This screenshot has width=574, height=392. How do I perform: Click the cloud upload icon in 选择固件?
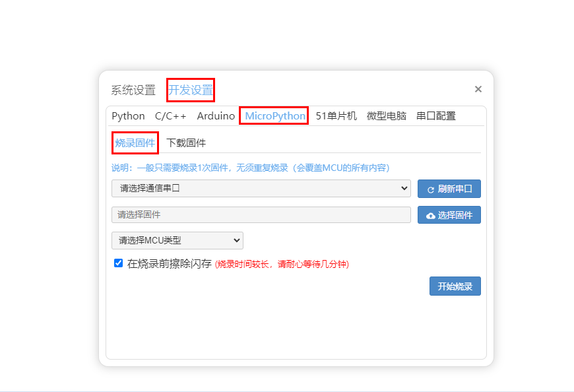431,216
